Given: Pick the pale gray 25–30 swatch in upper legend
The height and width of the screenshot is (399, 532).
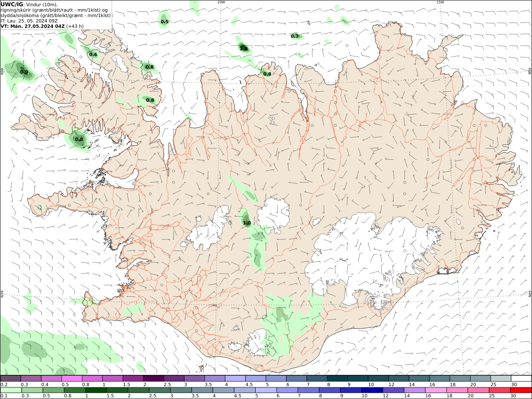Looking at the screenshot, I should click(500, 379).
